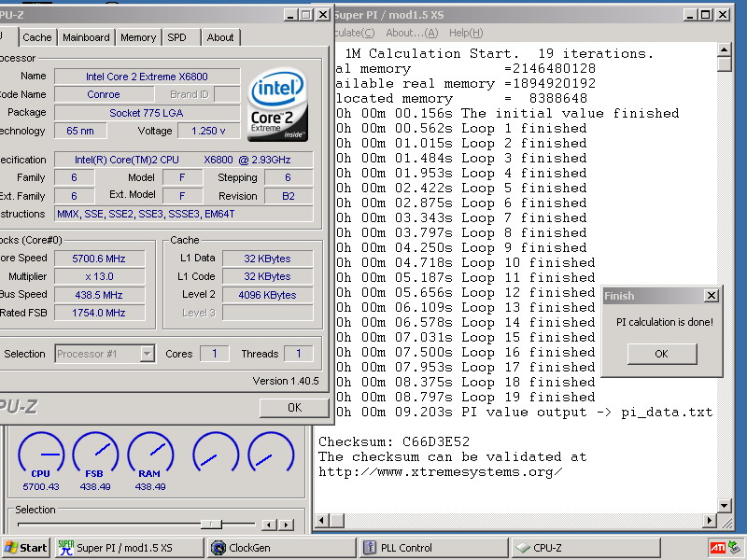747x560 pixels.
Task: Click the Intel Core 2 Extreme logo
Action: coord(277,105)
